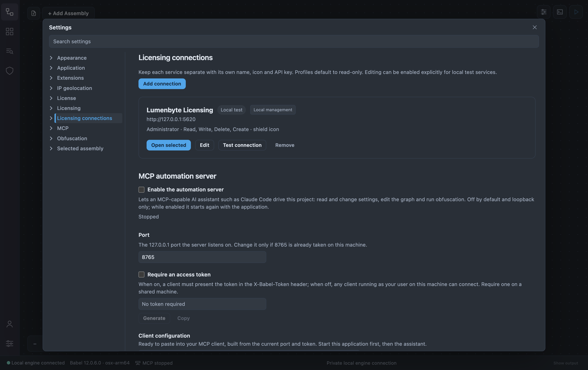Click the MCP stopped status indicator

pos(154,363)
